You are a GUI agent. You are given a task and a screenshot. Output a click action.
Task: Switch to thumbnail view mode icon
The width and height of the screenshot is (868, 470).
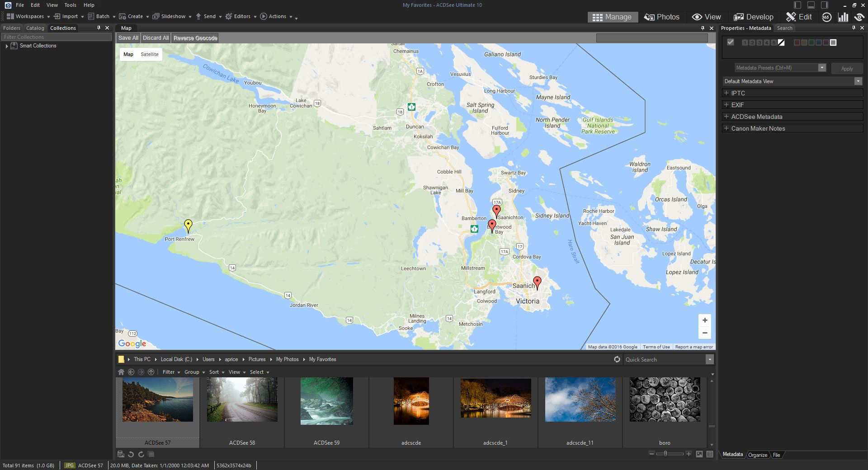[x=699, y=454]
